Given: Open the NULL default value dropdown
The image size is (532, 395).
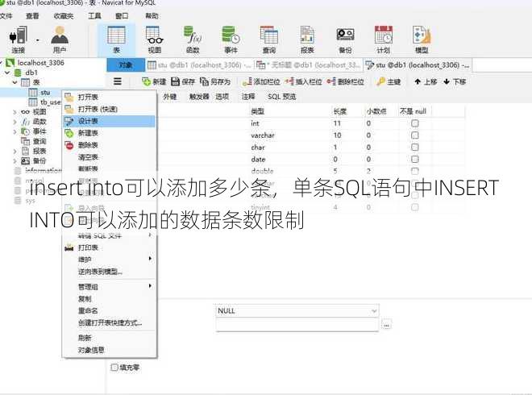Looking at the screenshot, I should click(374, 311).
